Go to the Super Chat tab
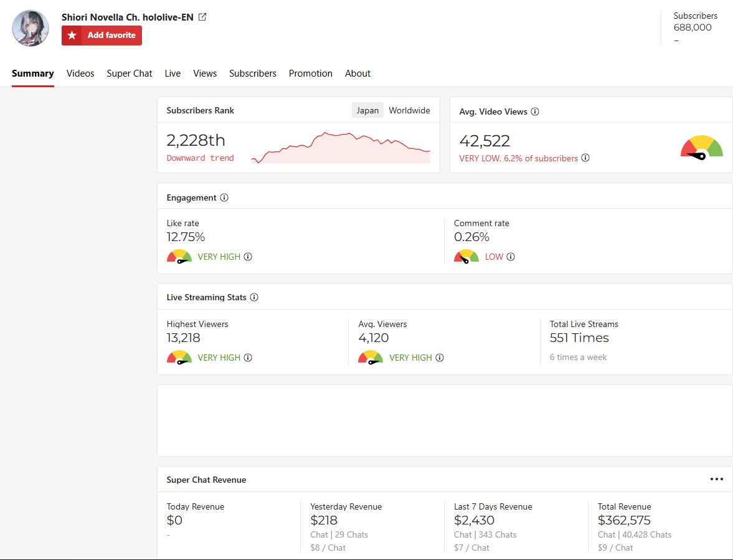The width and height of the screenshot is (733, 560). 130,74
